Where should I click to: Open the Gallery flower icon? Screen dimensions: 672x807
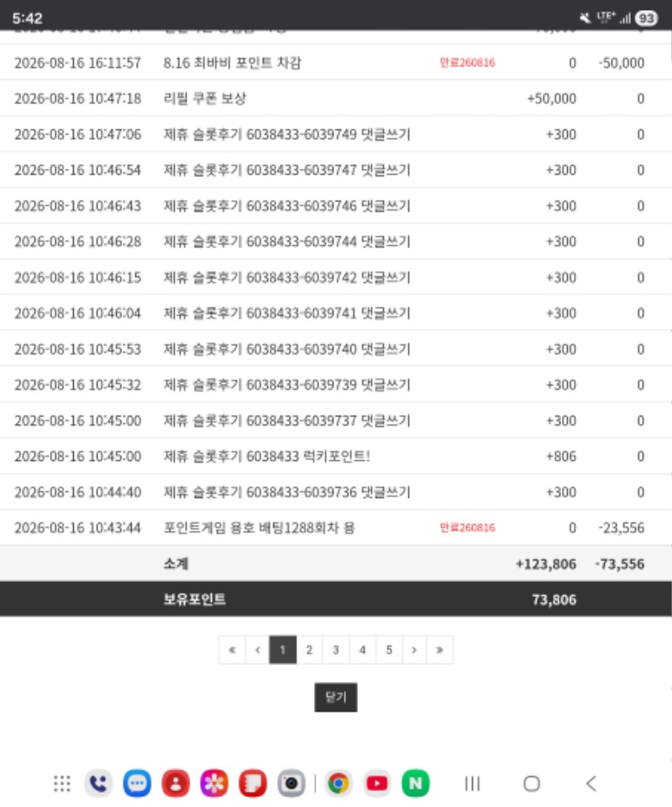(214, 783)
